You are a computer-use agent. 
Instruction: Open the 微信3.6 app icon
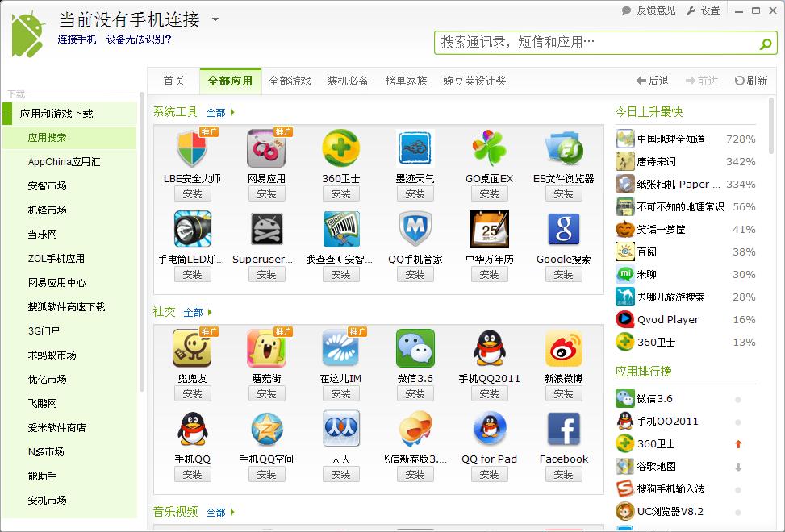pyautogui.click(x=415, y=348)
